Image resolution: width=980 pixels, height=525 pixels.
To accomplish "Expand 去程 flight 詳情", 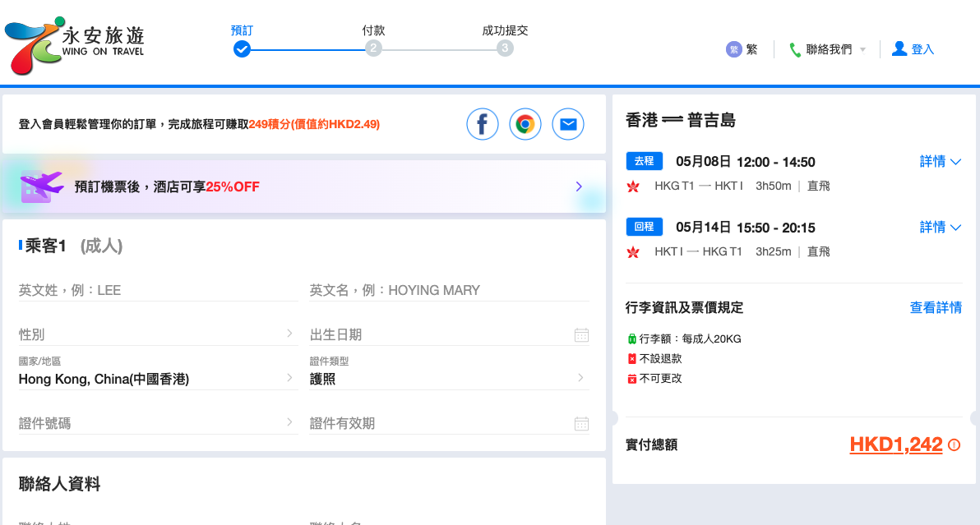I will click(x=940, y=161).
